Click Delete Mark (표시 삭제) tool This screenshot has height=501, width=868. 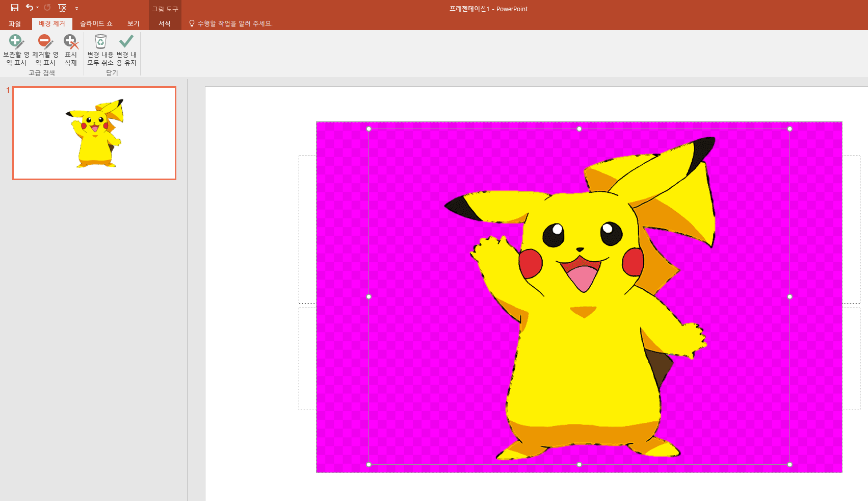(x=70, y=50)
